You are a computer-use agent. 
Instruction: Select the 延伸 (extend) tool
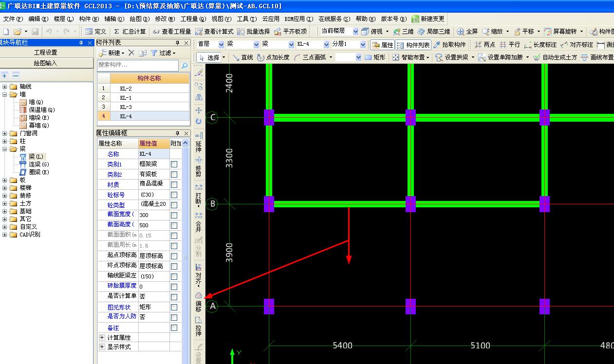click(199, 142)
